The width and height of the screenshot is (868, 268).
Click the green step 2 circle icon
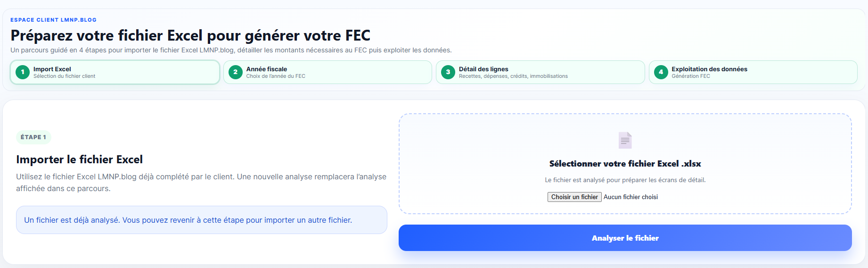pos(235,72)
